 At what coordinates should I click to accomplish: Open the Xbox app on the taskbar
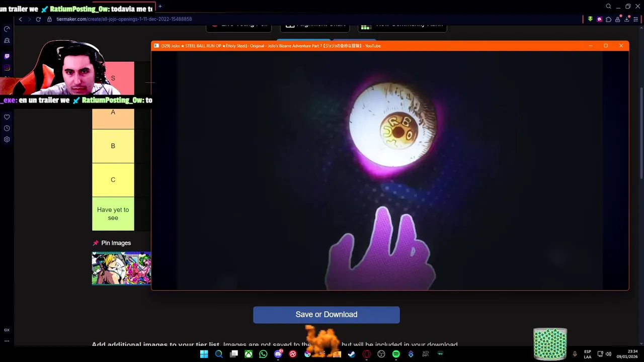pos(249,354)
